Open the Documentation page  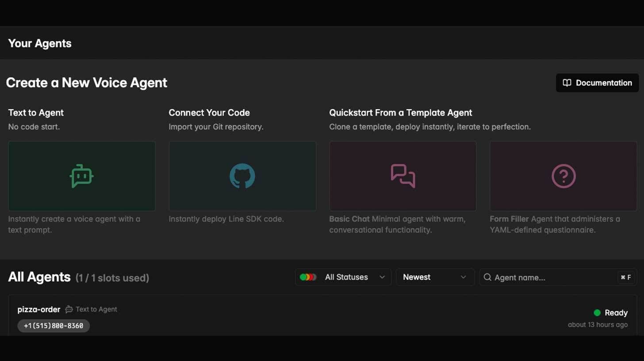[597, 83]
